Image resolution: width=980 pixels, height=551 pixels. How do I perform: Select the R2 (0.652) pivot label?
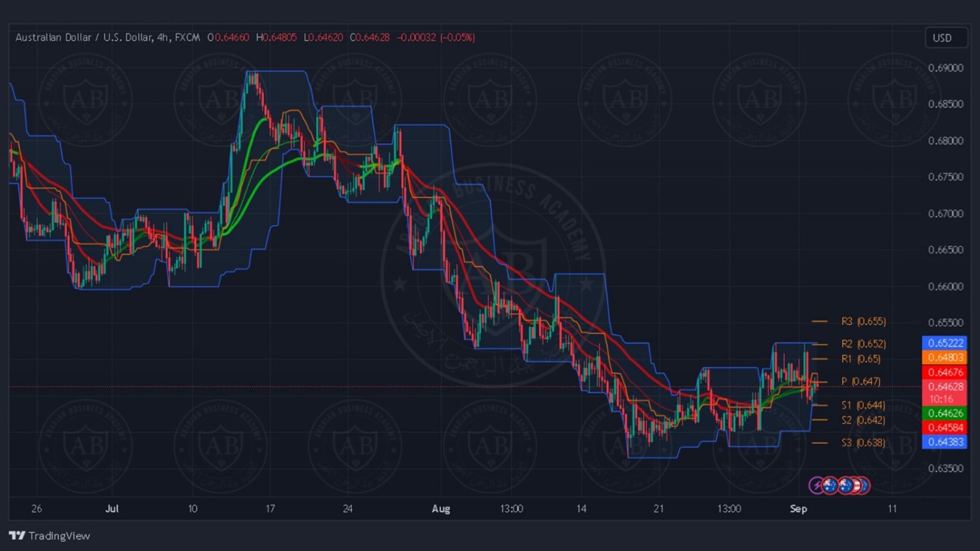pos(864,343)
